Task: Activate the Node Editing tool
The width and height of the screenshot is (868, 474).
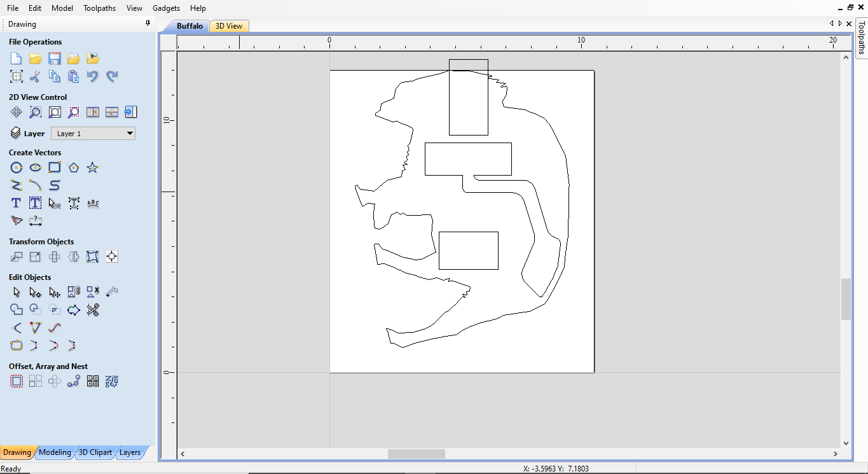Action: click(36, 292)
